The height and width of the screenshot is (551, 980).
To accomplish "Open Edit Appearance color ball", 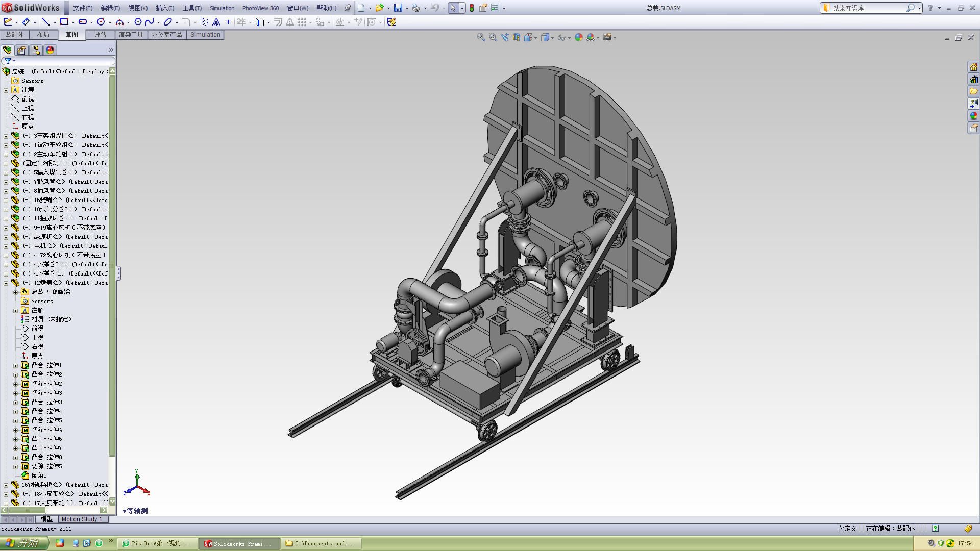I will 578,37.
